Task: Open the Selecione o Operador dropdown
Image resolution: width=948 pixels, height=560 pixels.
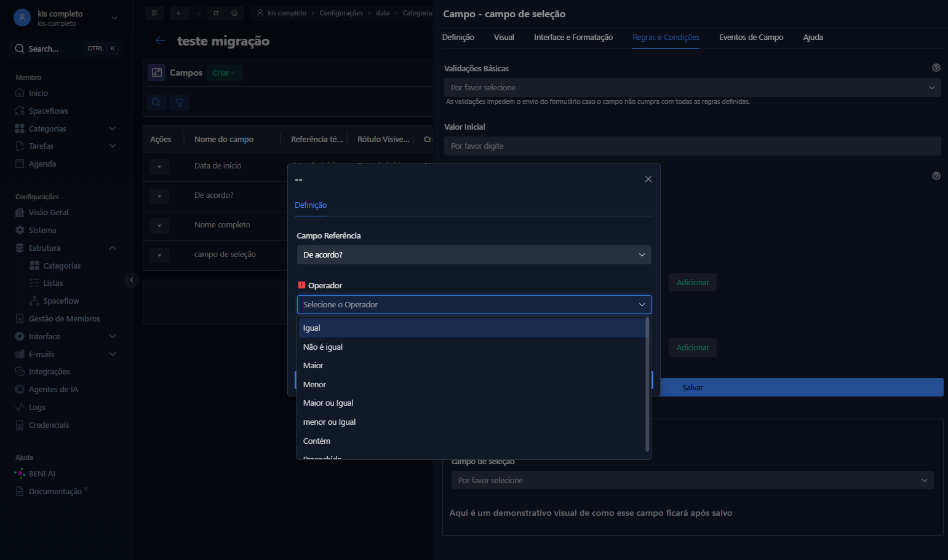Action: 474,304
